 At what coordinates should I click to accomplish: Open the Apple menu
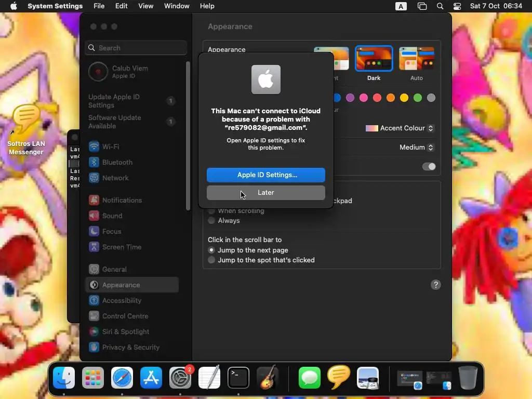(x=14, y=6)
